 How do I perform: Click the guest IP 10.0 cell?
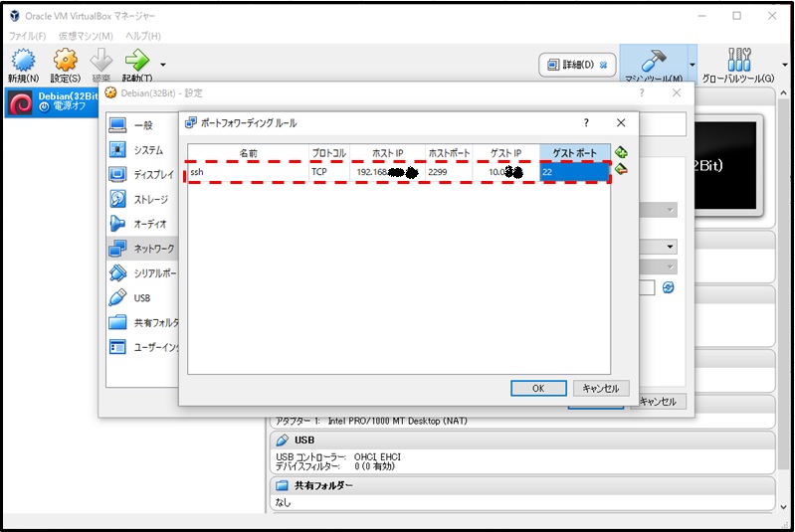click(505, 172)
